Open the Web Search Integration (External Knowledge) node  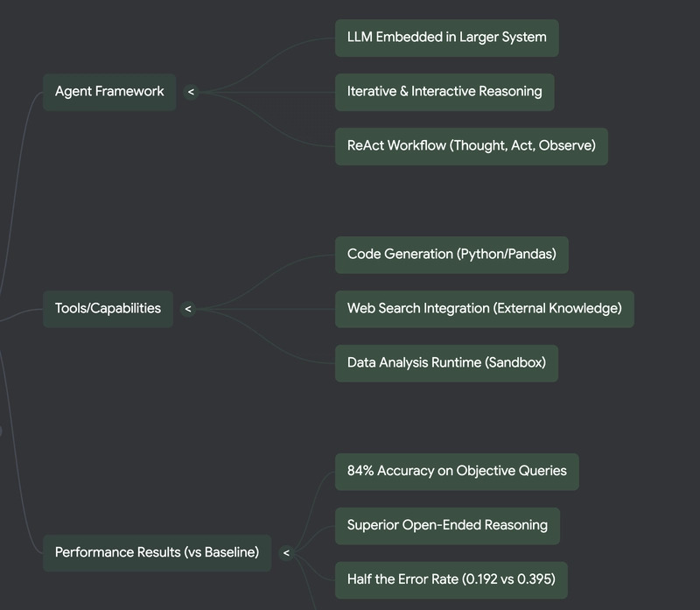[x=485, y=309]
